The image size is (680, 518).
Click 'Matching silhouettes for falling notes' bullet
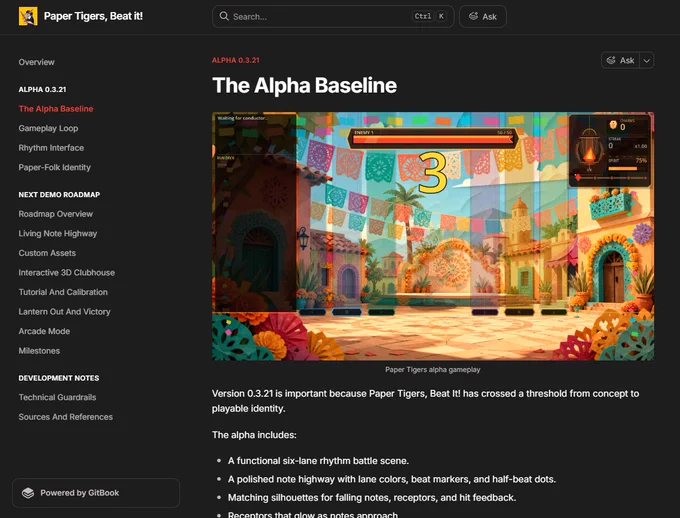[372, 498]
